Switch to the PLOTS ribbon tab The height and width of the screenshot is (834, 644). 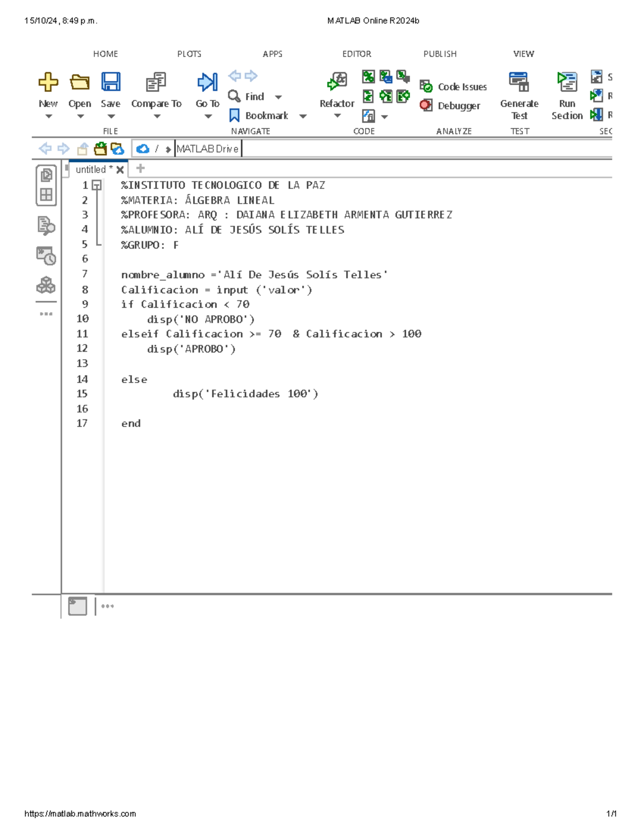pos(189,54)
